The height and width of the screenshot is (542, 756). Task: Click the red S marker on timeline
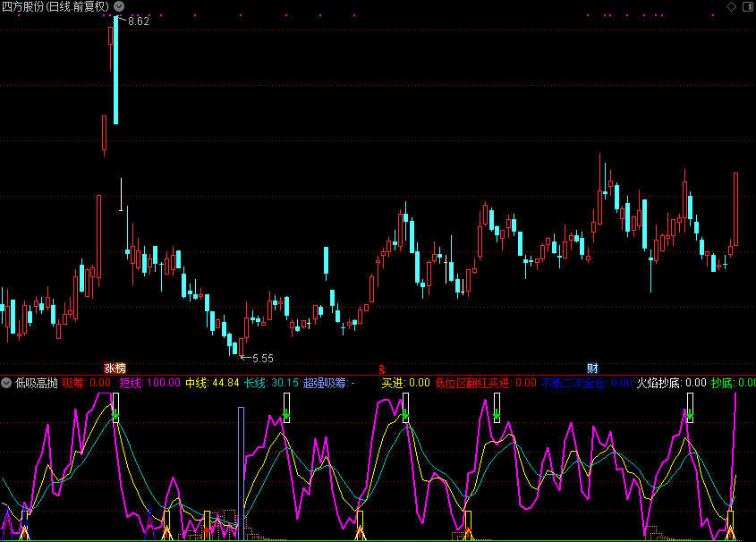point(382,368)
